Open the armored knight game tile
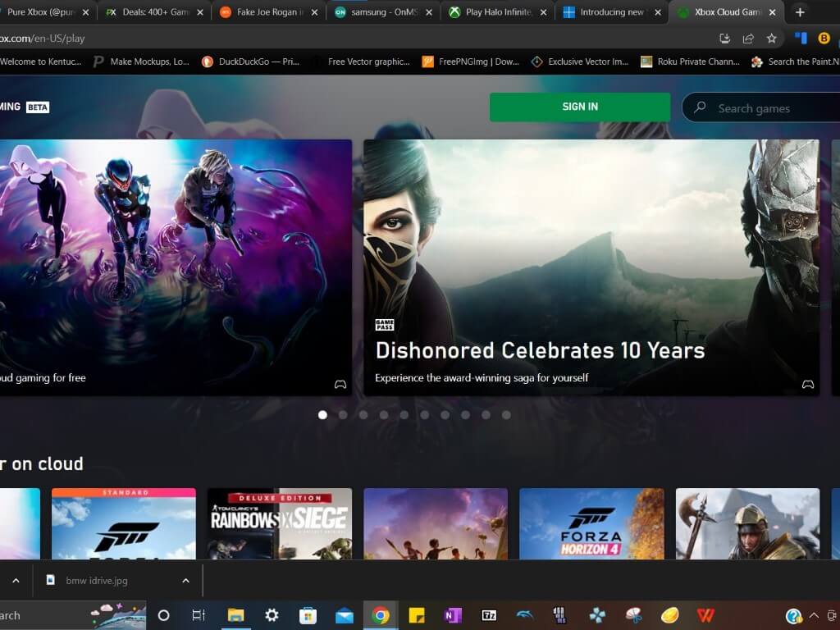This screenshot has width=840, height=630. [x=748, y=523]
